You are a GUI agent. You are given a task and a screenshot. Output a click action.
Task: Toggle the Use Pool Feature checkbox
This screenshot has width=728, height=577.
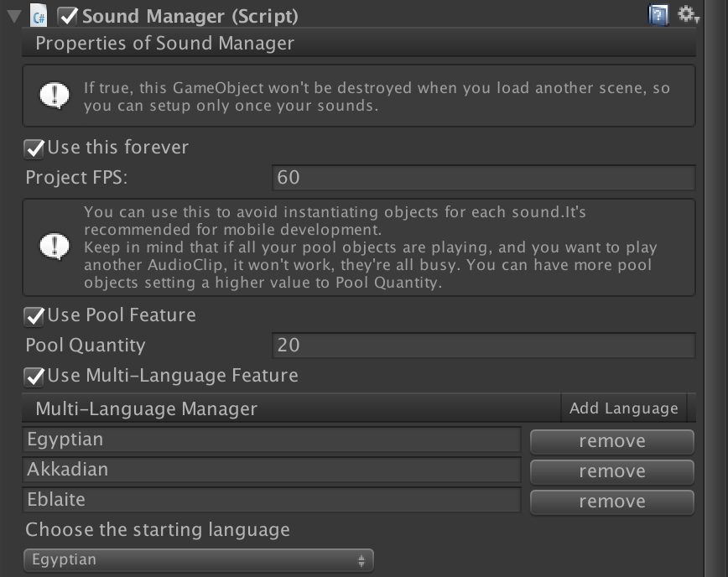(34, 316)
